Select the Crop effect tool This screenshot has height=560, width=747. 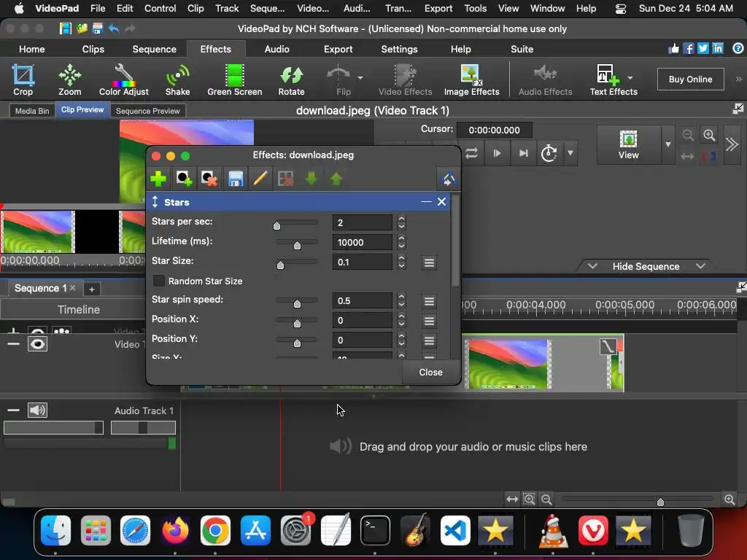tap(23, 80)
